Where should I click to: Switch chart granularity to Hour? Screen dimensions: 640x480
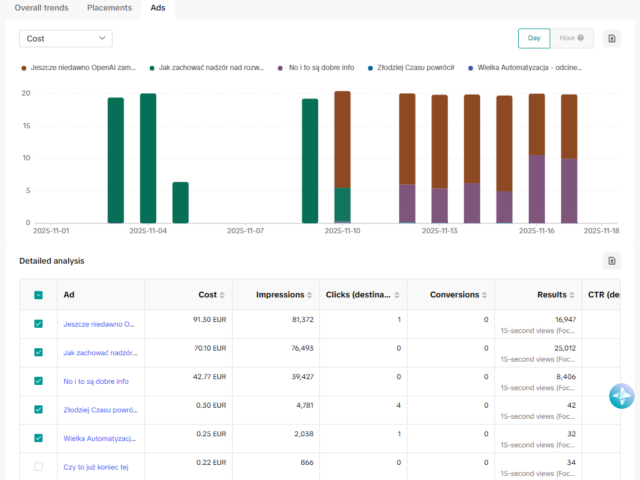571,39
